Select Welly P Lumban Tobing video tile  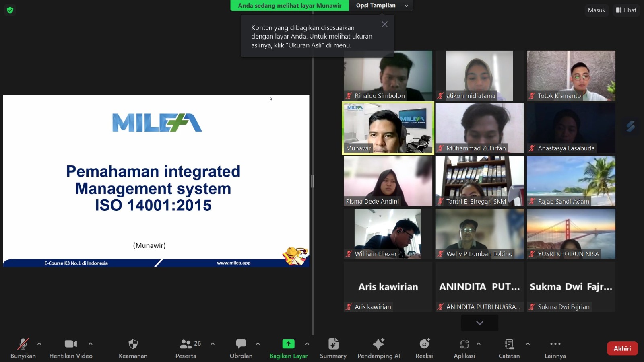pyautogui.click(x=479, y=234)
